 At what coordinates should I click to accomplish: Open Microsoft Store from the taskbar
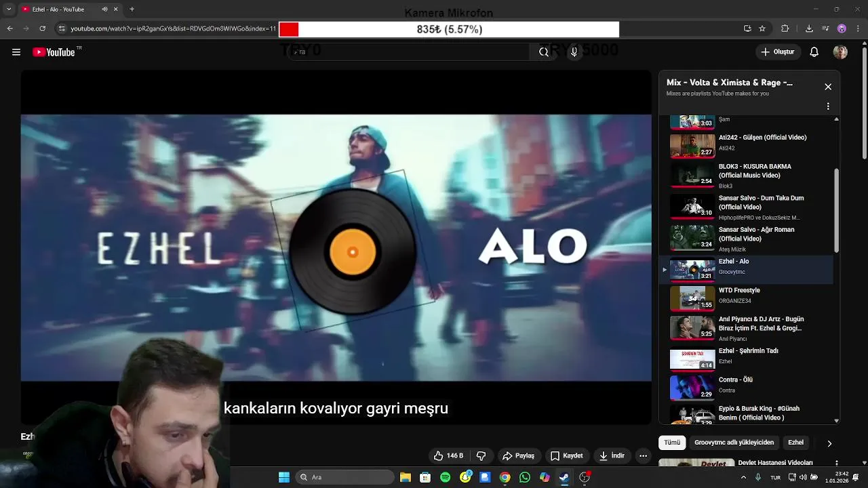425,477
